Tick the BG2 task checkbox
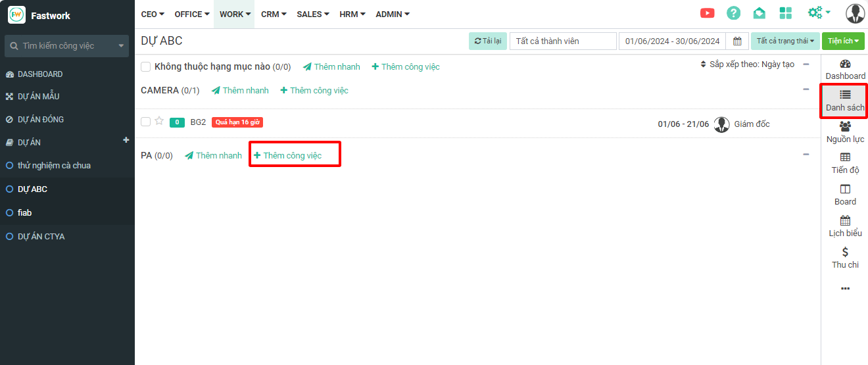 coord(146,122)
